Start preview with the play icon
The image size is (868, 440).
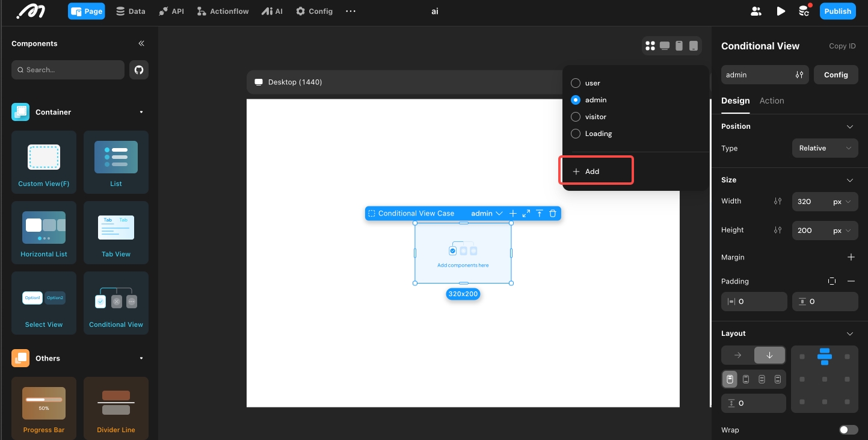[781, 11]
